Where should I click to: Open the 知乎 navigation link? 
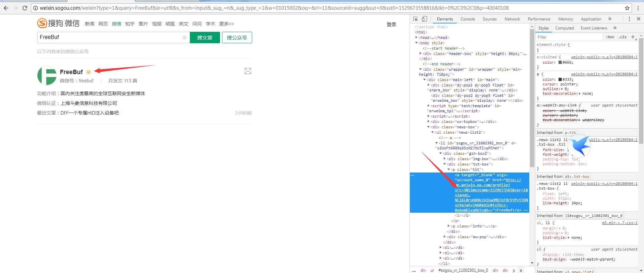coord(130,24)
